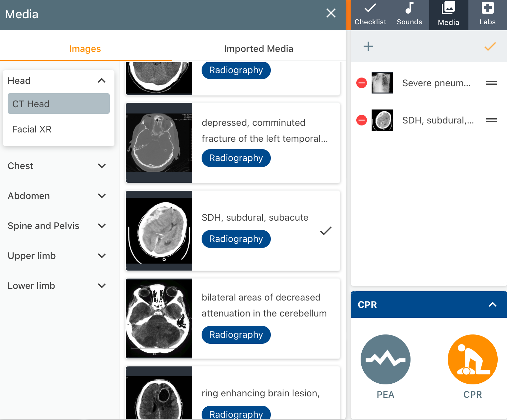The height and width of the screenshot is (420, 507).
Task: Collapse the CPR section
Action: point(492,305)
